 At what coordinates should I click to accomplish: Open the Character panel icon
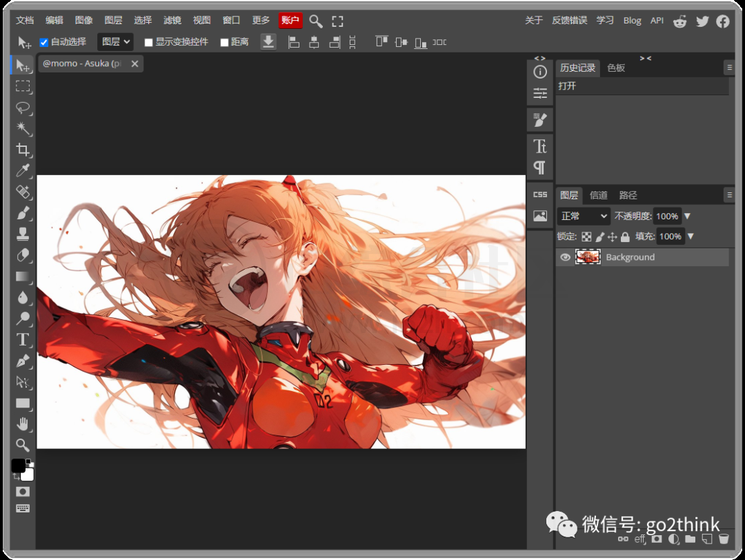(x=539, y=146)
